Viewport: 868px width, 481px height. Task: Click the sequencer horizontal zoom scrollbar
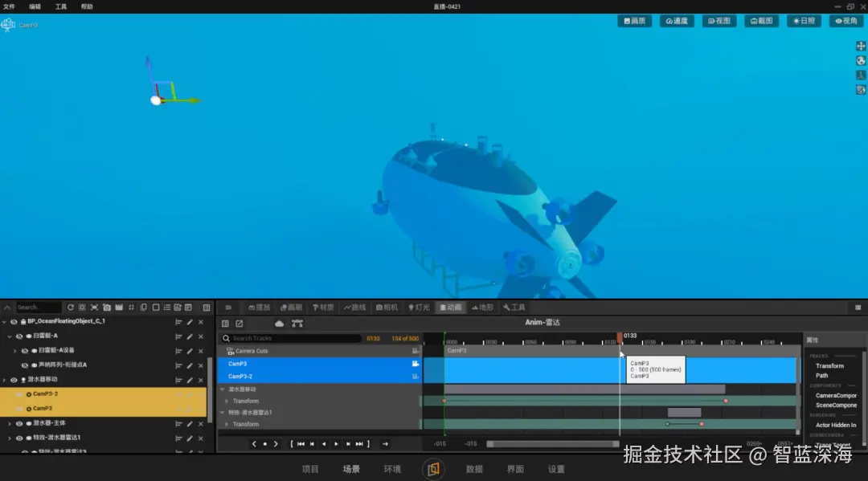click(553, 444)
